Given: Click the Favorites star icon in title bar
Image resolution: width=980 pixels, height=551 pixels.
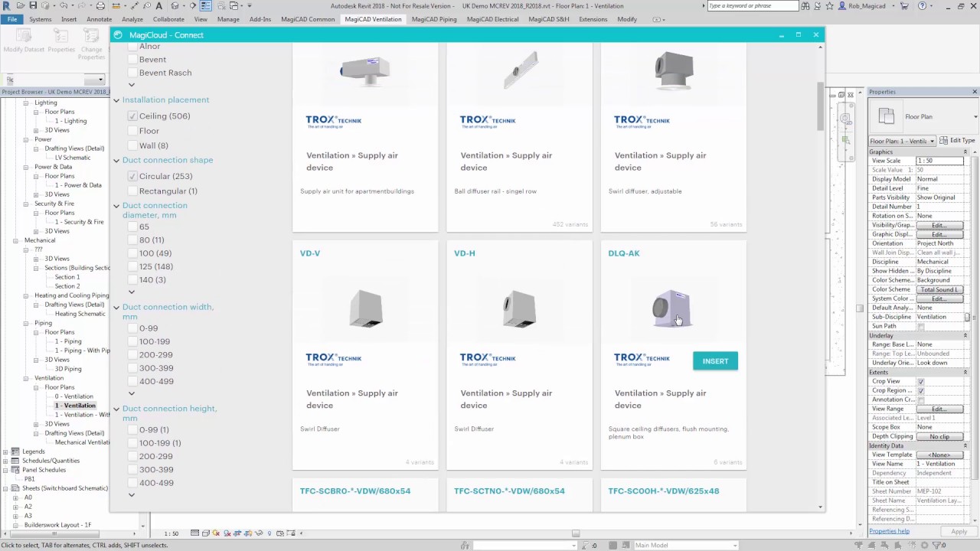Looking at the screenshot, I should tap(829, 5).
